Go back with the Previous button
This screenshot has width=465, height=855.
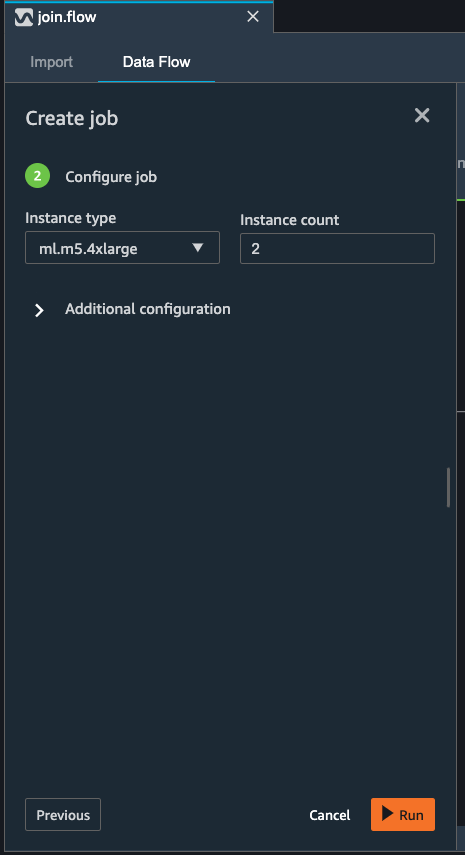click(63, 815)
